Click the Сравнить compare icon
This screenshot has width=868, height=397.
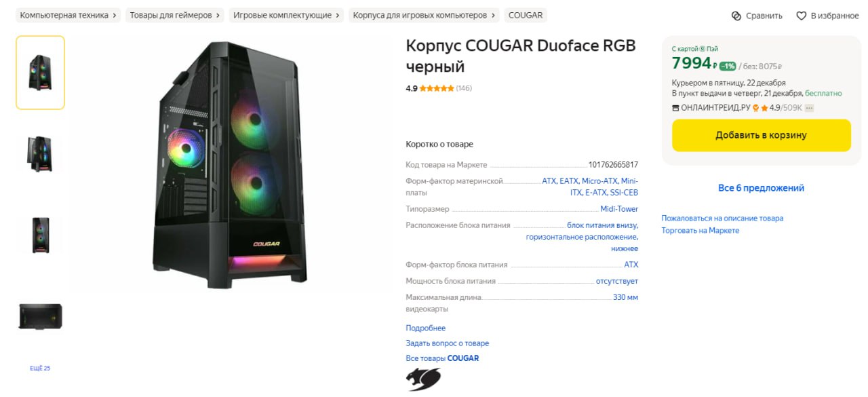(x=736, y=16)
